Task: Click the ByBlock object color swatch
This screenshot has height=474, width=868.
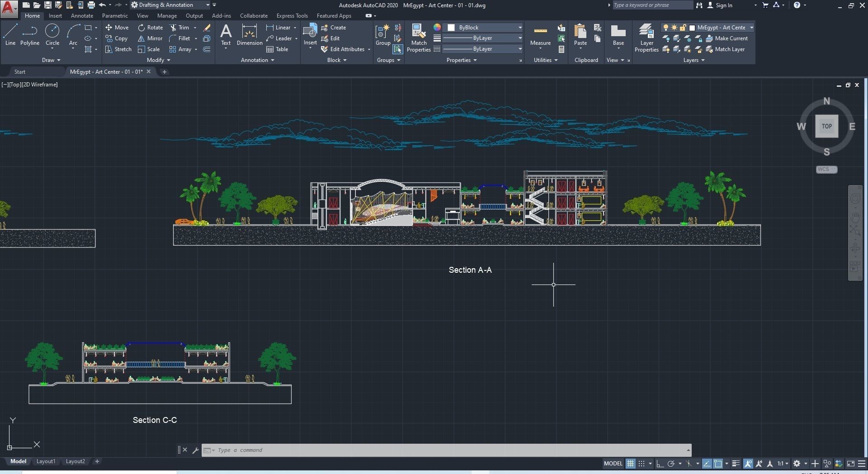Action: point(451,27)
